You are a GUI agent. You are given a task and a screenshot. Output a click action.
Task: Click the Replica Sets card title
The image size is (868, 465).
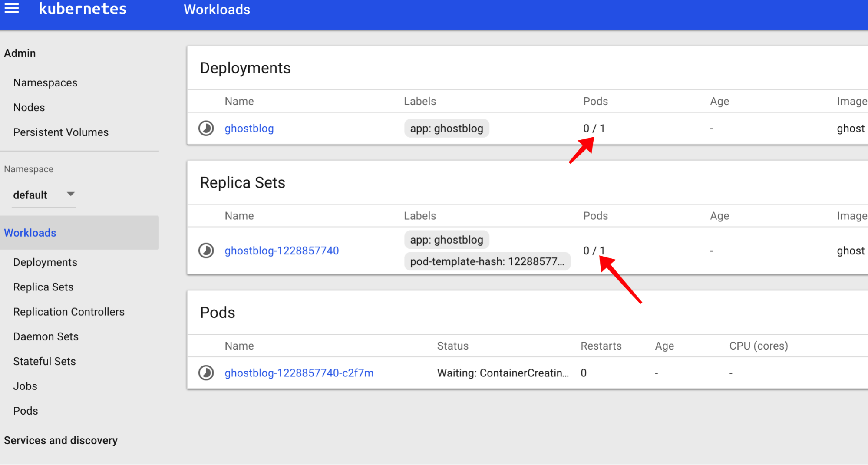(x=243, y=183)
